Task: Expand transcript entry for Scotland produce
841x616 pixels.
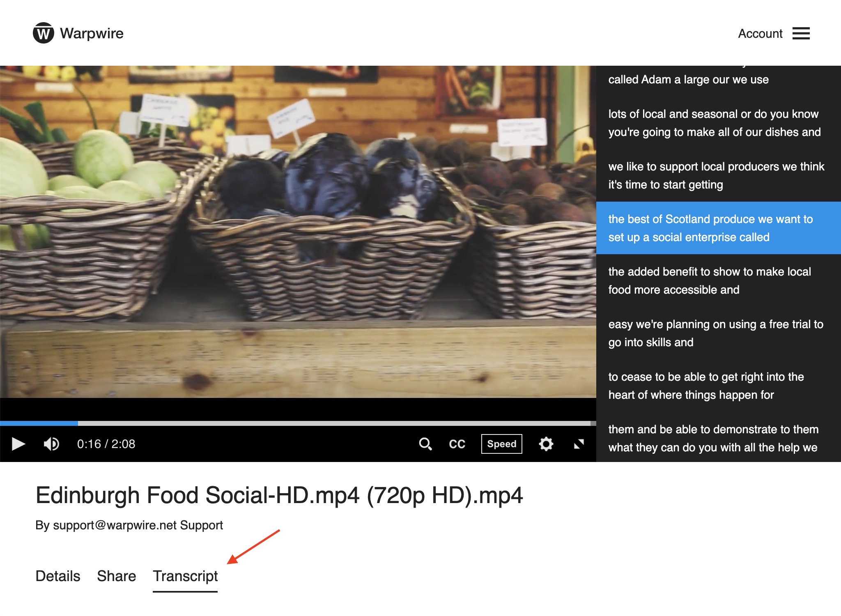Action: [717, 228]
